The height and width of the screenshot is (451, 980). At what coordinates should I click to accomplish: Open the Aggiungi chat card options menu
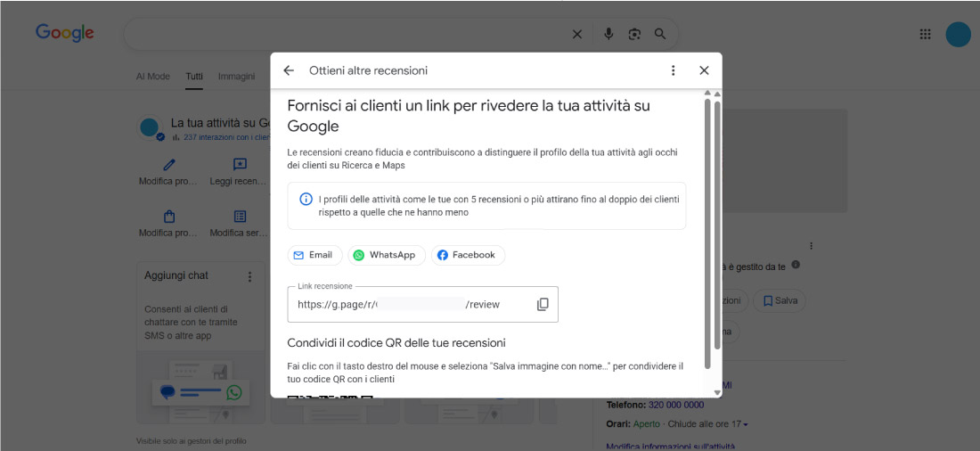coord(250,276)
